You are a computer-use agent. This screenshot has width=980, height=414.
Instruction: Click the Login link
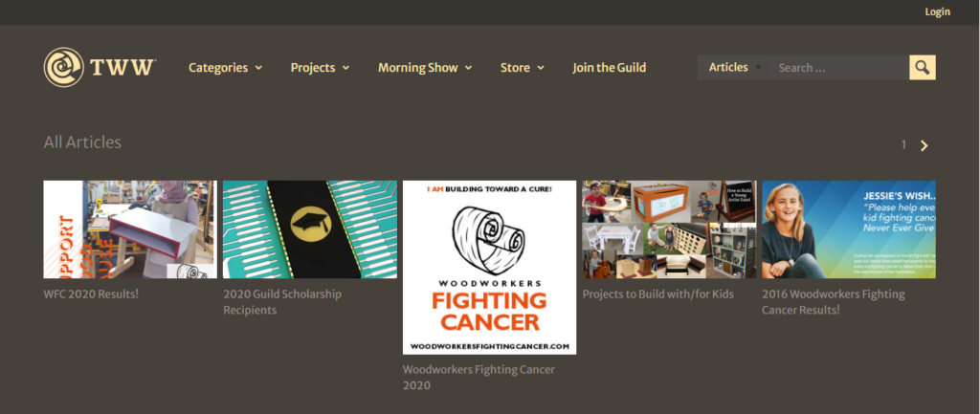pyautogui.click(x=938, y=11)
